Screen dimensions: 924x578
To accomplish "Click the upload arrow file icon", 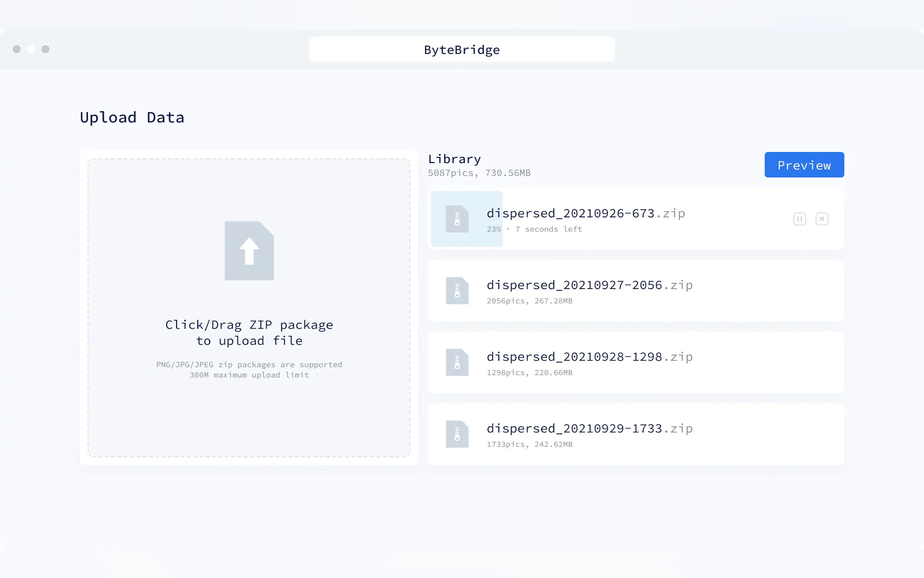I will (249, 250).
